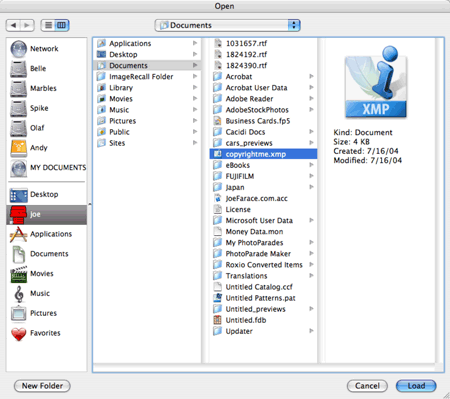Select copyrightme.xmp file
This screenshot has width=450, height=399.
tap(263, 154)
